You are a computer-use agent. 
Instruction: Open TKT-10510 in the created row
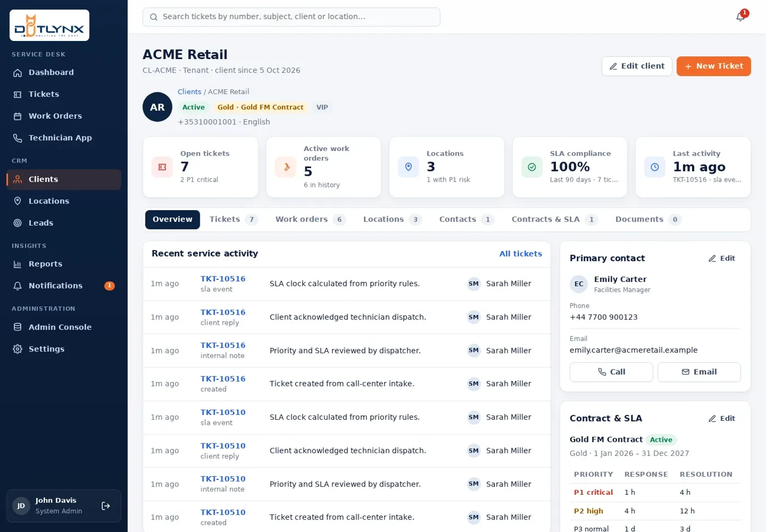(x=223, y=512)
